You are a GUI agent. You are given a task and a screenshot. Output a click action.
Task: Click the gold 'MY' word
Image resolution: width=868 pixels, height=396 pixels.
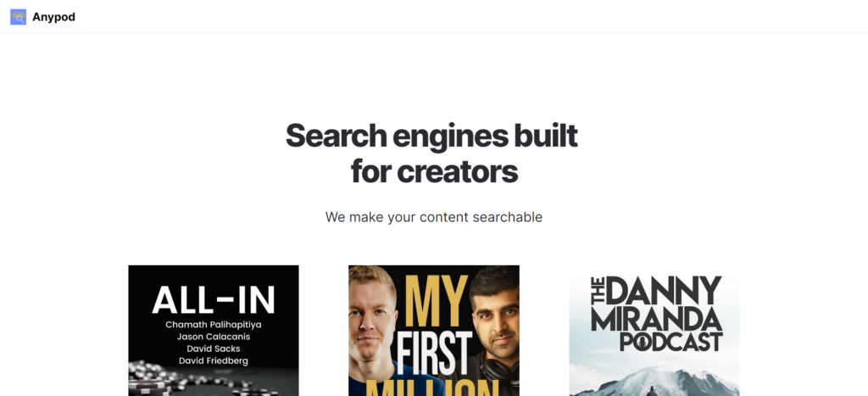432,299
